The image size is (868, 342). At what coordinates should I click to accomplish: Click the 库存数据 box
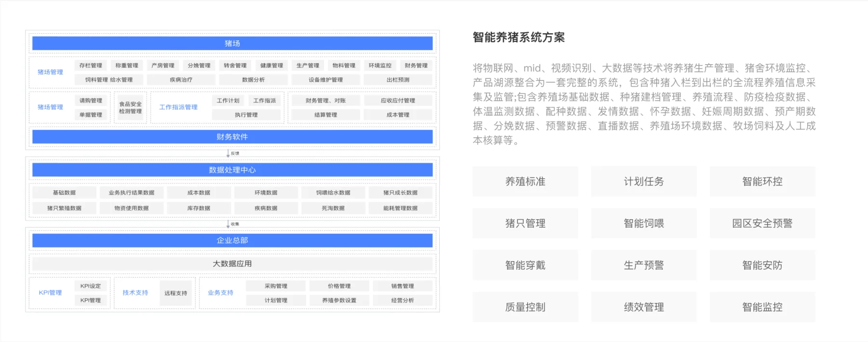[199, 209]
